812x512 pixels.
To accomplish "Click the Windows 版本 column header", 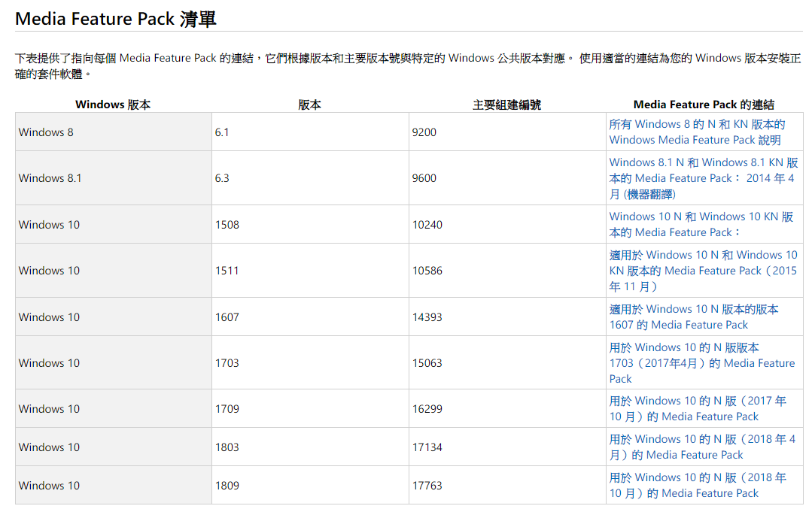I will click(x=113, y=105).
